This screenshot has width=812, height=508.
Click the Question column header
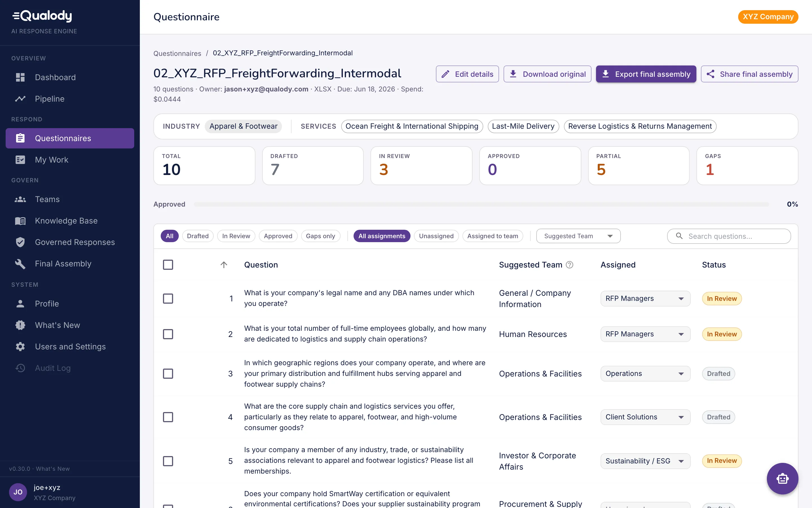[261, 265]
